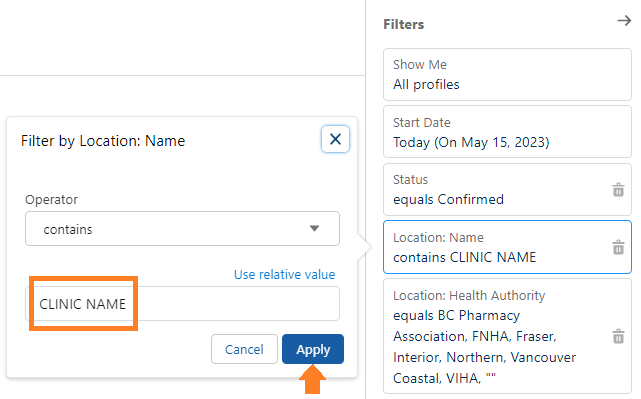
Task: Delete the Location: Name filter trash icon
Action: pos(618,247)
